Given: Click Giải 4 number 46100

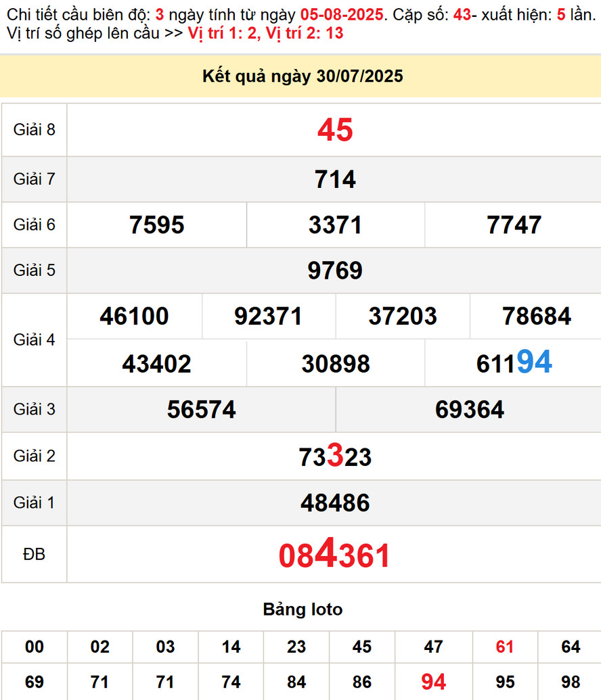Looking at the screenshot, I should (x=134, y=316).
